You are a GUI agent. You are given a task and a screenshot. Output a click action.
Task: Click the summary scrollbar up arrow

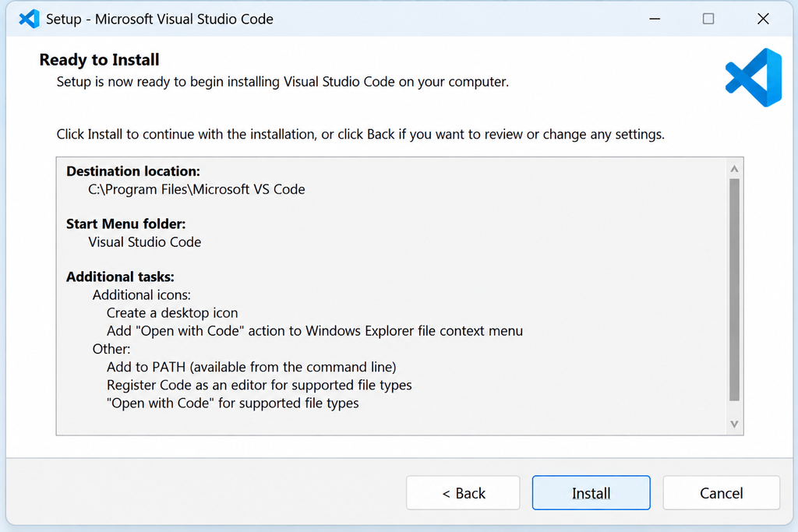click(734, 168)
